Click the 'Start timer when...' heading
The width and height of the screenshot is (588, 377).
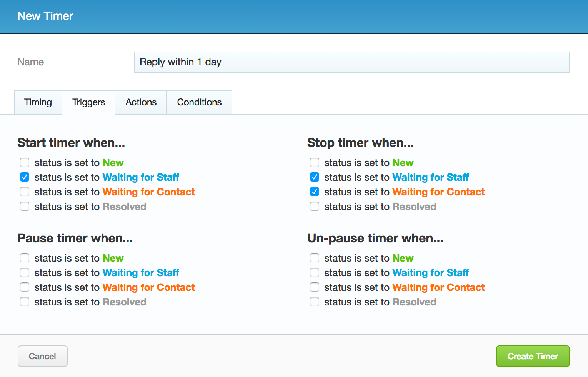[71, 143]
